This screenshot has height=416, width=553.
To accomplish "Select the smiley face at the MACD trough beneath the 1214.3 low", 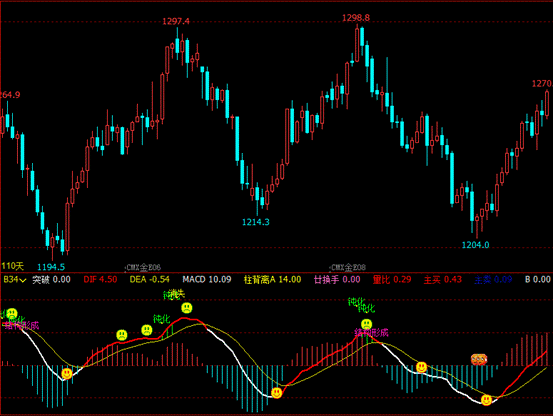I will [277, 393].
